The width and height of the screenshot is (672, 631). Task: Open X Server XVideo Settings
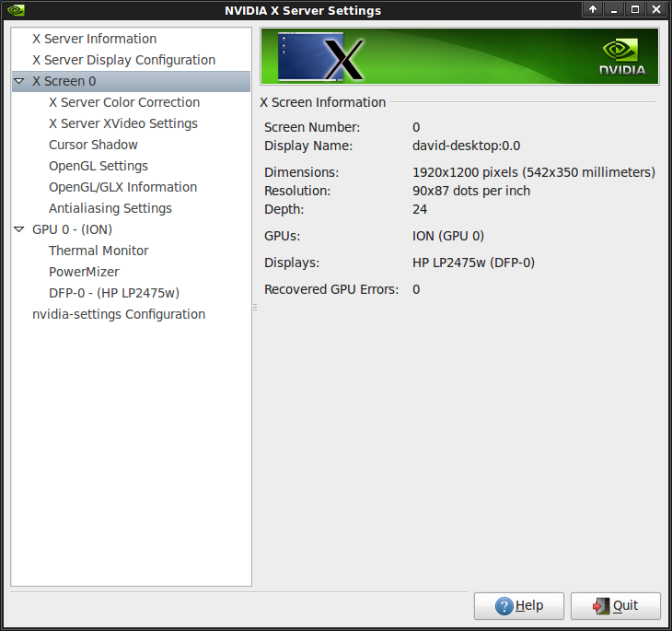click(x=123, y=123)
